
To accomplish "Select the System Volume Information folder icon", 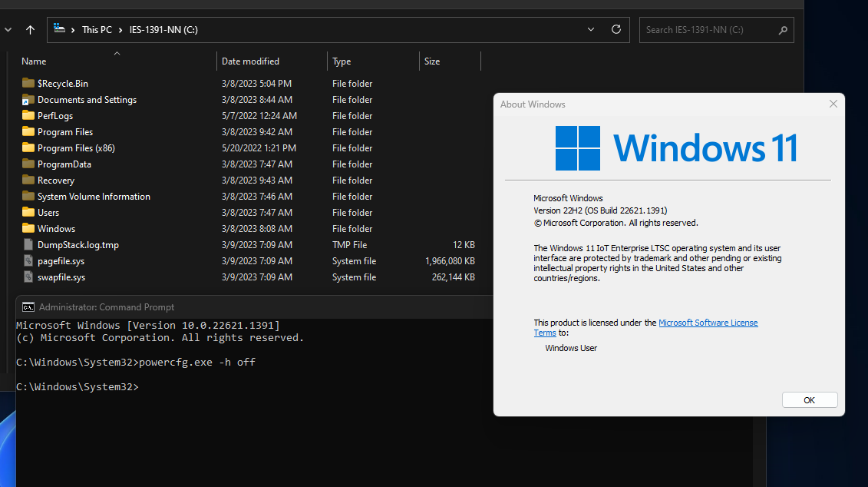I will (28, 196).
